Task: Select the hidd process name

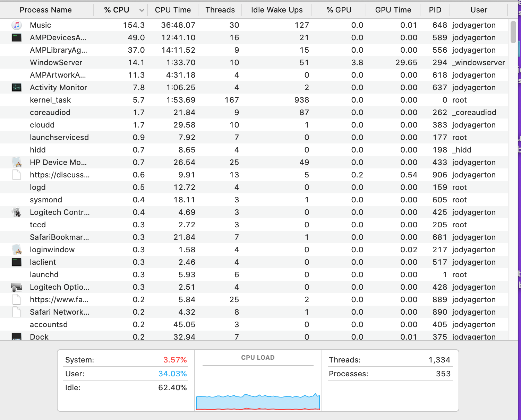Action: (x=37, y=150)
